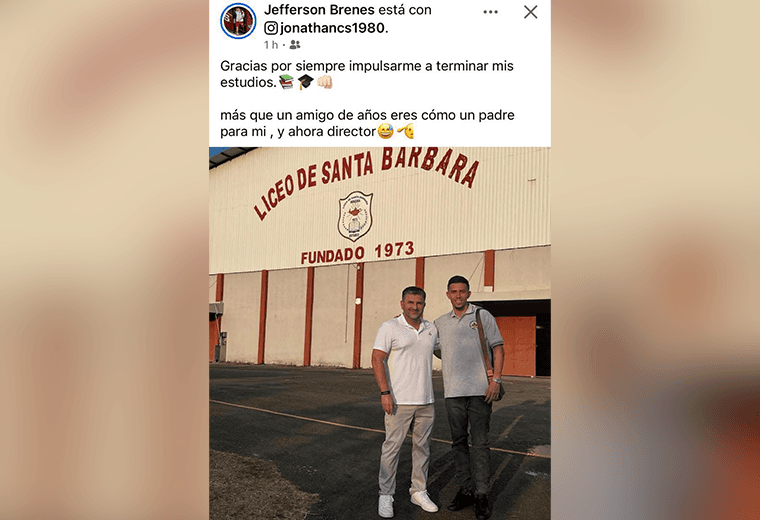Image resolution: width=760 pixels, height=520 pixels.
Task: Click the friends audience icon
Action: click(295, 45)
